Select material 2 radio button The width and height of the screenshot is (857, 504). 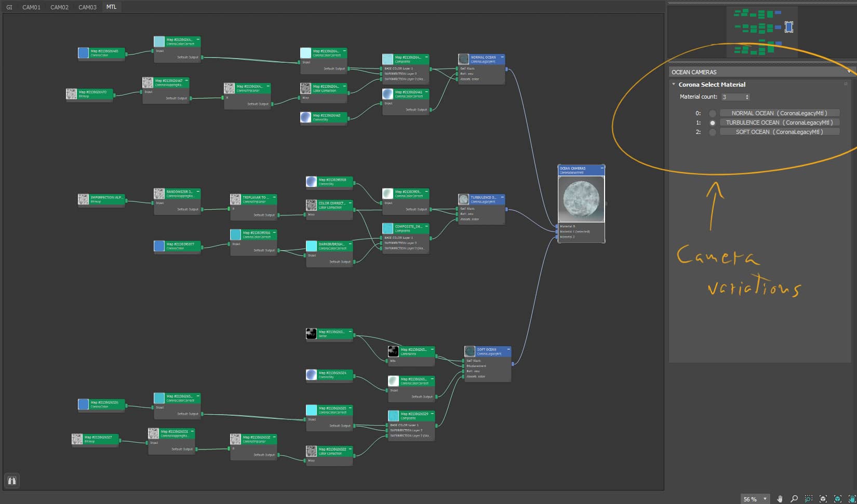(x=713, y=132)
